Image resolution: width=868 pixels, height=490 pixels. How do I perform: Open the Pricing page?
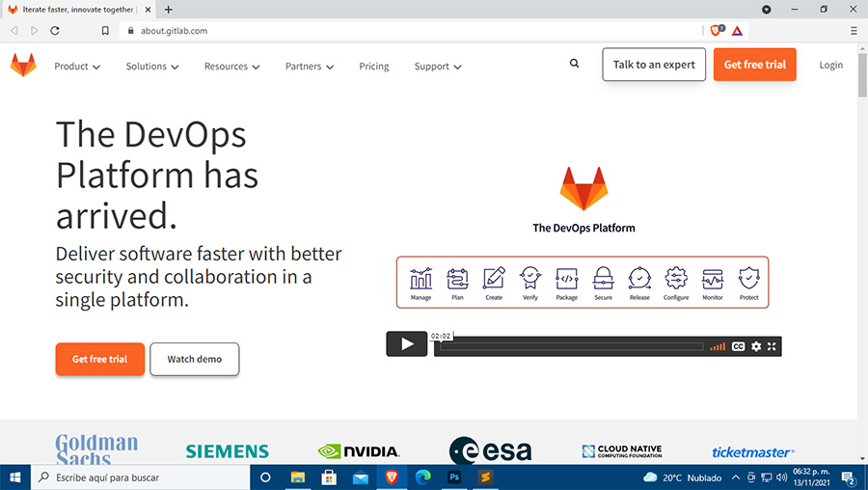[x=373, y=66]
